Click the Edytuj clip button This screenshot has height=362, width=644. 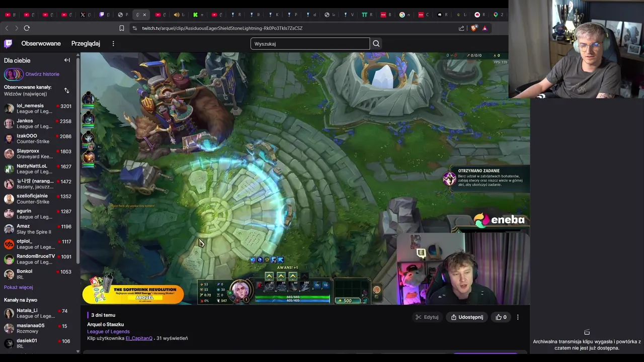(427, 317)
